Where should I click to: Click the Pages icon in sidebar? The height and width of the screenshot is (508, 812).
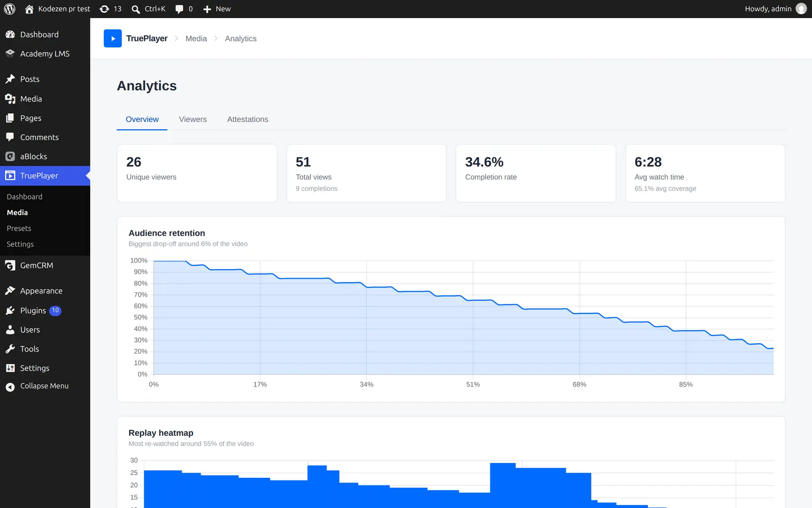point(10,118)
